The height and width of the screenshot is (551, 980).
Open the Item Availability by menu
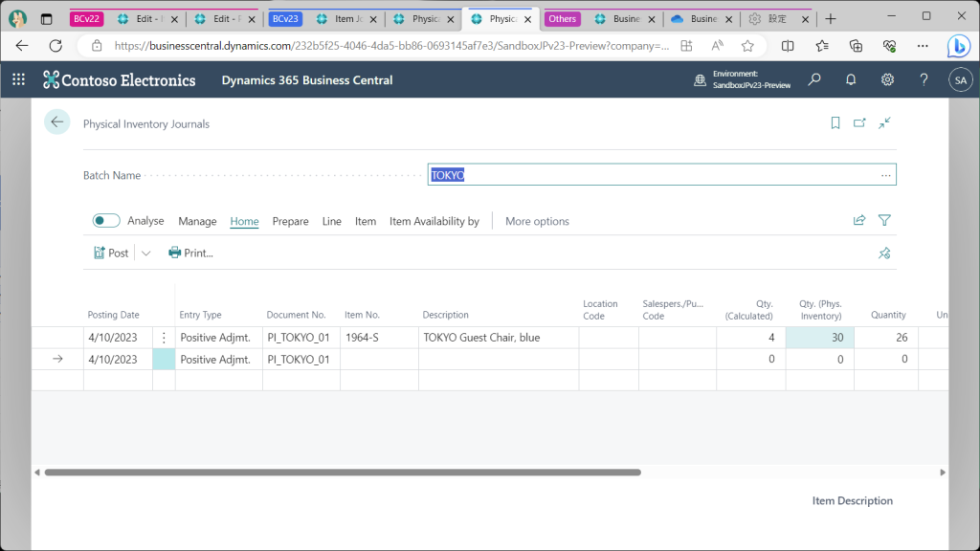(x=434, y=221)
